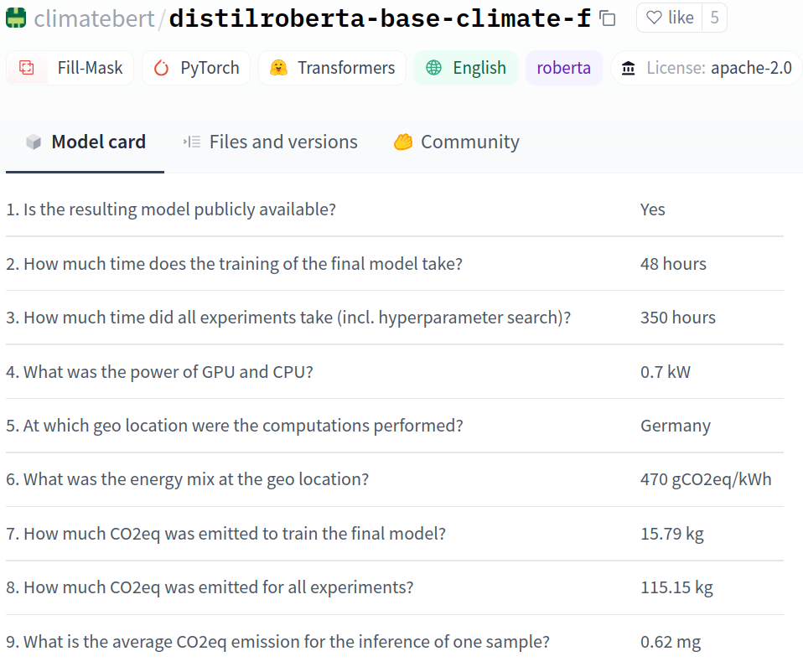Click the heart like button

(x=670, y=18)
